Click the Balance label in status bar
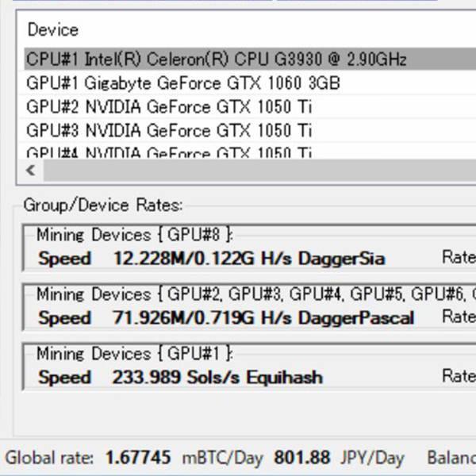Viewport: 476px width, 476px height. [451, 458]
